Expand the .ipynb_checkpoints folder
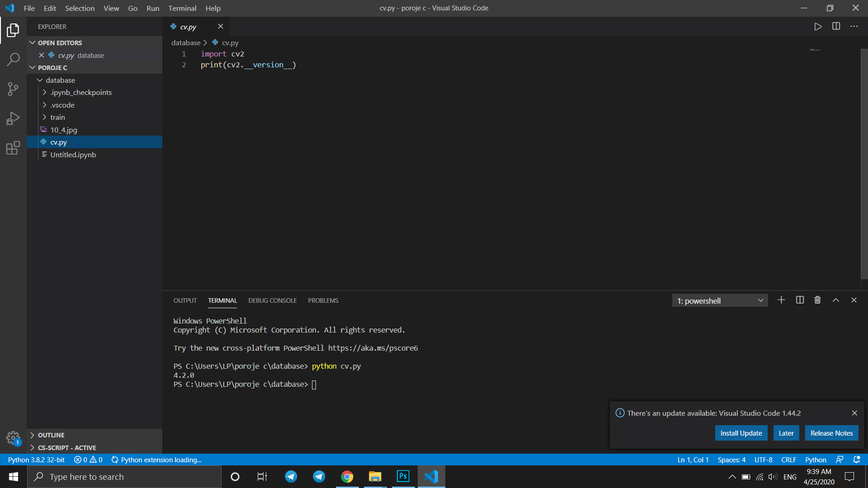The width and height of the screenshot is (868, 488). tap(45, 92)
